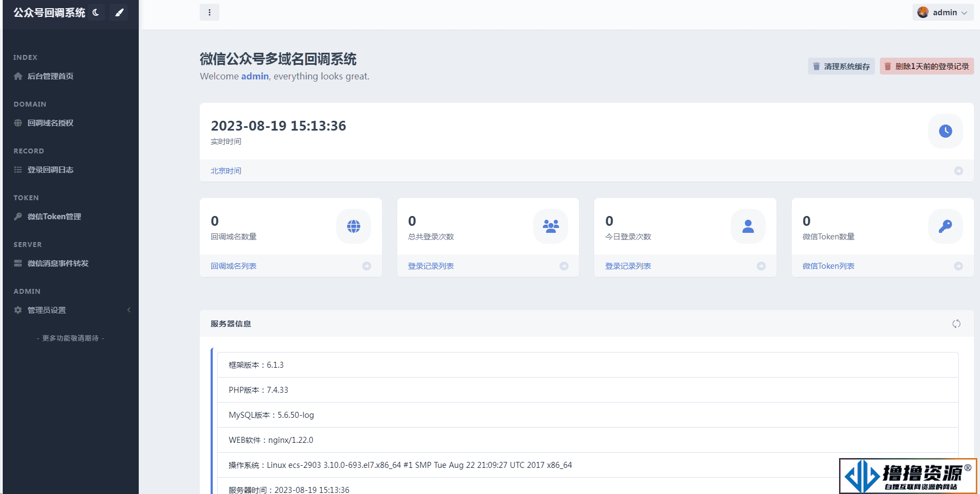Click arrow icon in 今日登录次数 card footer
Screen dimensions: 980x494
point(761,266)
